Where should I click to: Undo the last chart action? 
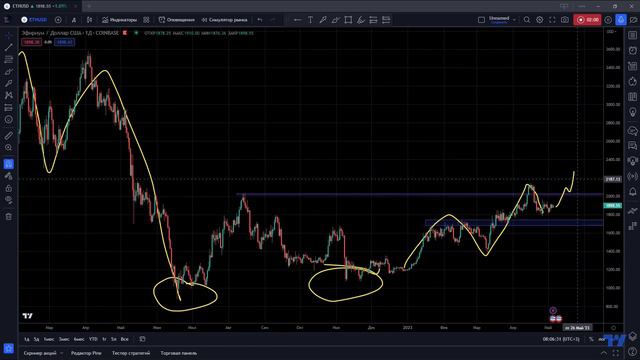[x=260, y=20]
